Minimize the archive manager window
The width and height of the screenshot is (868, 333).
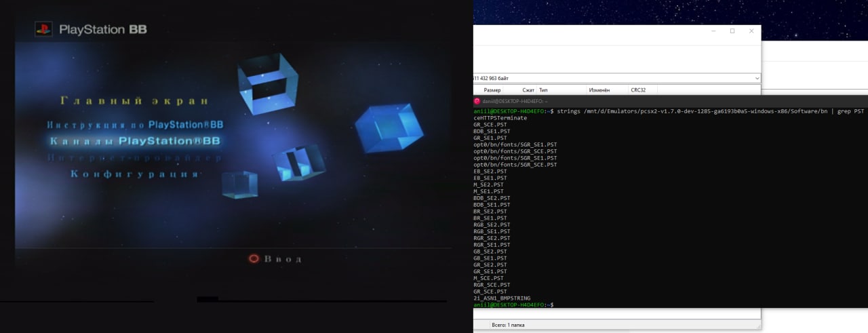pos(713,31)
